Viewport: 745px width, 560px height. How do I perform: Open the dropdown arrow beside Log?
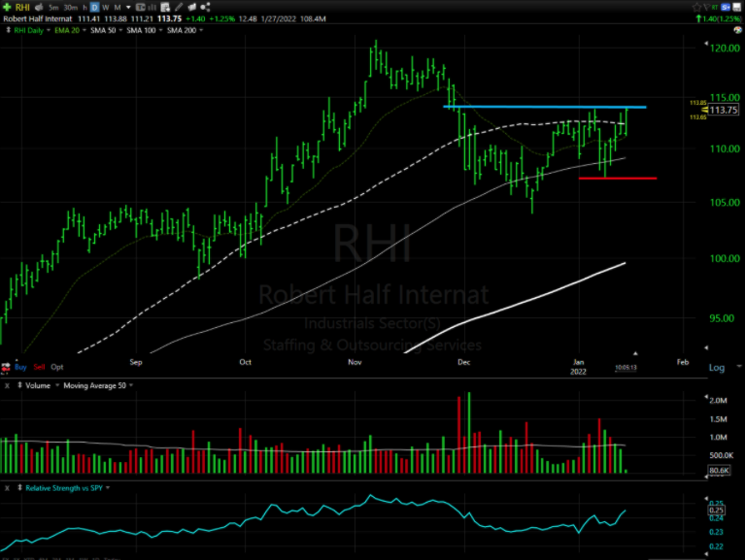pos(739,366)
